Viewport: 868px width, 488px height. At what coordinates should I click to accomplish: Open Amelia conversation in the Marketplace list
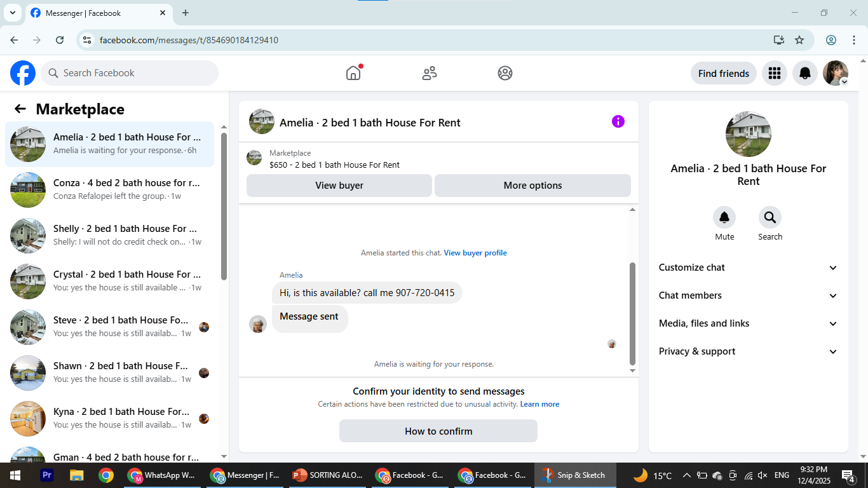coord(110,144)
